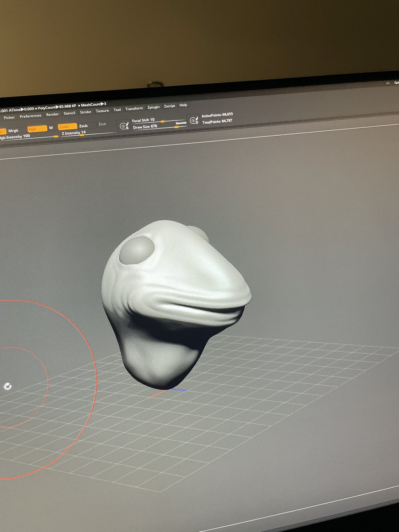The height and width of the screenshot is (532, 399).
Task: Open the Picker menu
Action: click(9, 117)
